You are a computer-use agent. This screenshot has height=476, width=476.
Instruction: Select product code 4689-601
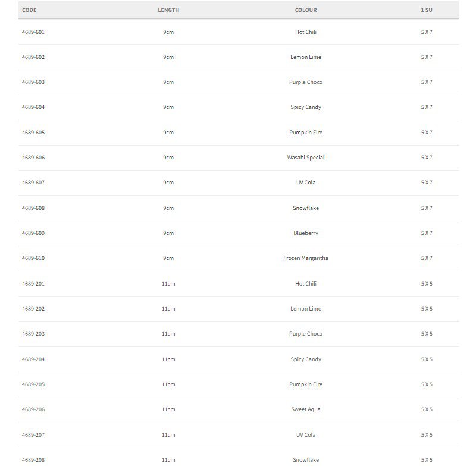click(x=33, y=32)
